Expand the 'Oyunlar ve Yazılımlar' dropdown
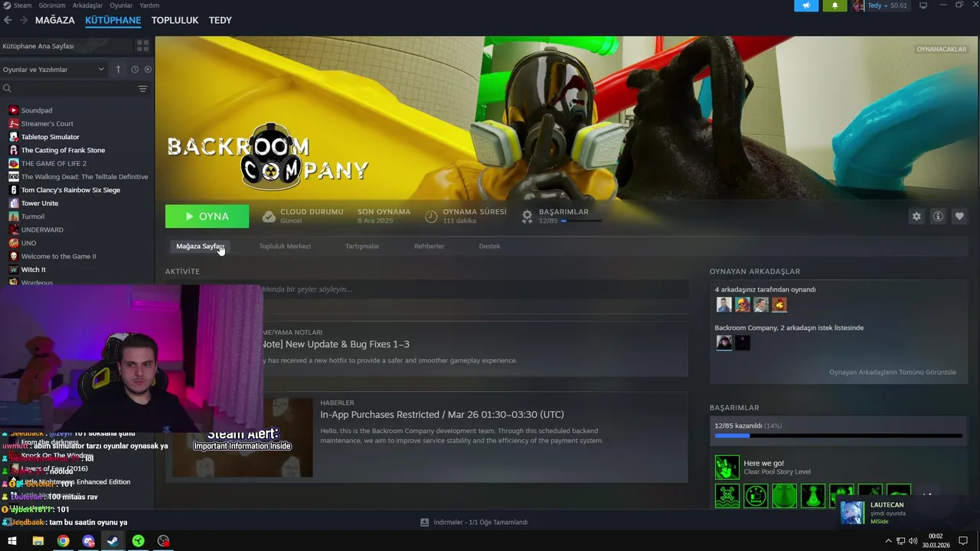 pyautogui.click(x=54, y=69)
